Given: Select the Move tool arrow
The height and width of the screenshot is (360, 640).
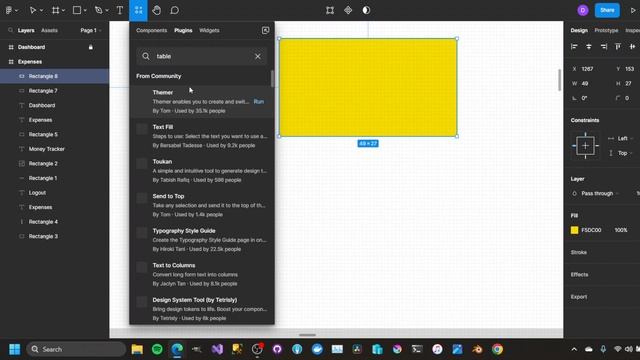Looking at the screenshot, I should pos(33,10).
